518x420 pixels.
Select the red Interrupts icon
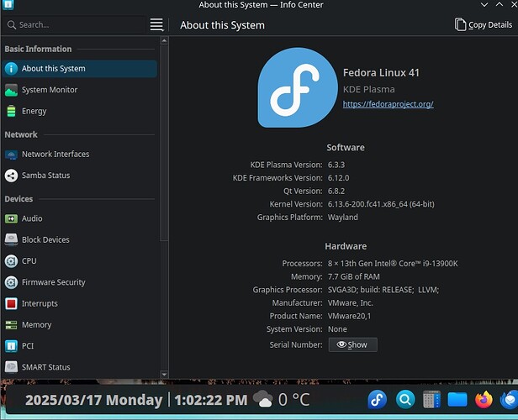[11, 303]
